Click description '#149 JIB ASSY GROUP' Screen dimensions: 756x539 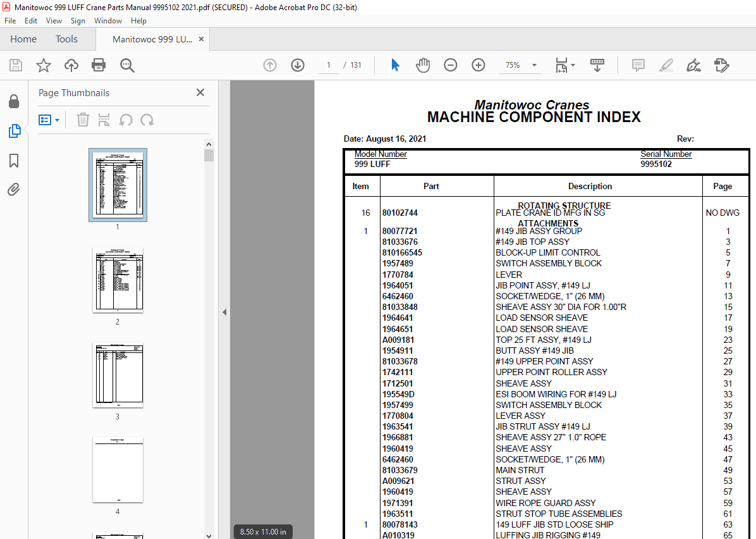(x=539, y=231)
